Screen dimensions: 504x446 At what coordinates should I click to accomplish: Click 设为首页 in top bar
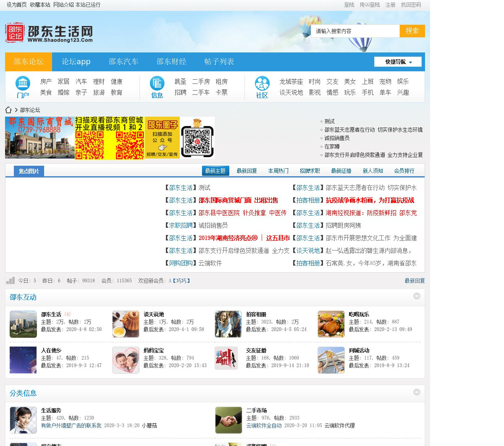(16, 5)
